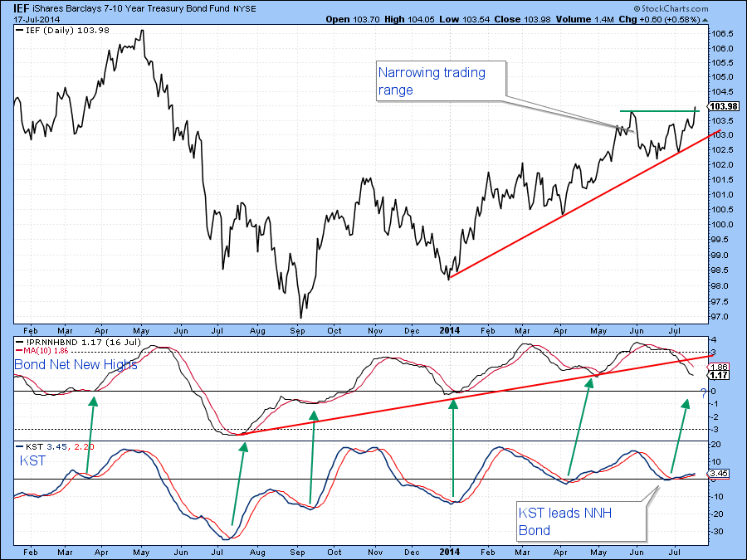Click the 103.98 last-price tag on the price axis
The image size is (747, 560).
pyautogui.click(x=724, y=106)
